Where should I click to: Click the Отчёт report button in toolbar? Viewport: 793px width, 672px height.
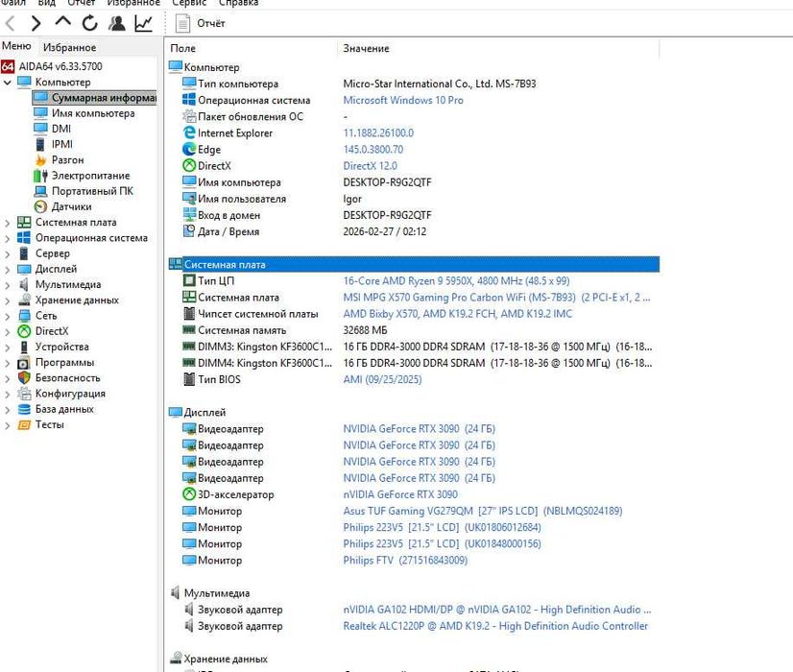pos(201,23)
